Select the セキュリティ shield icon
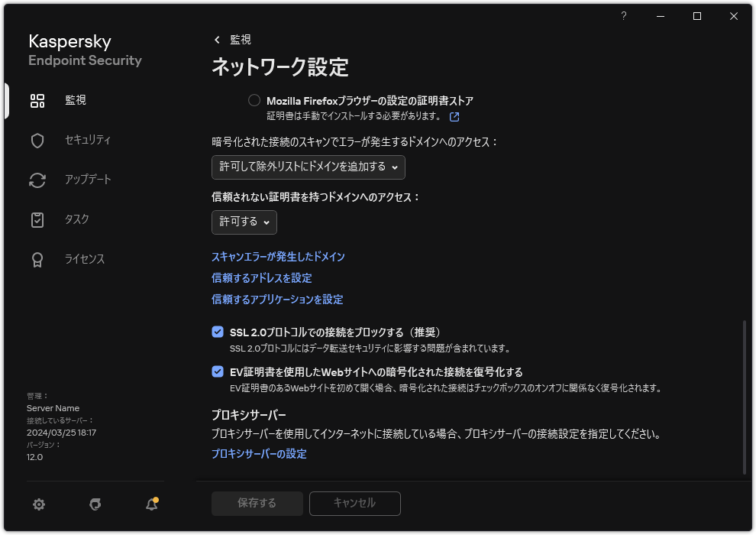This screenshot has height=535, width=756. click(x=37, y=140)
